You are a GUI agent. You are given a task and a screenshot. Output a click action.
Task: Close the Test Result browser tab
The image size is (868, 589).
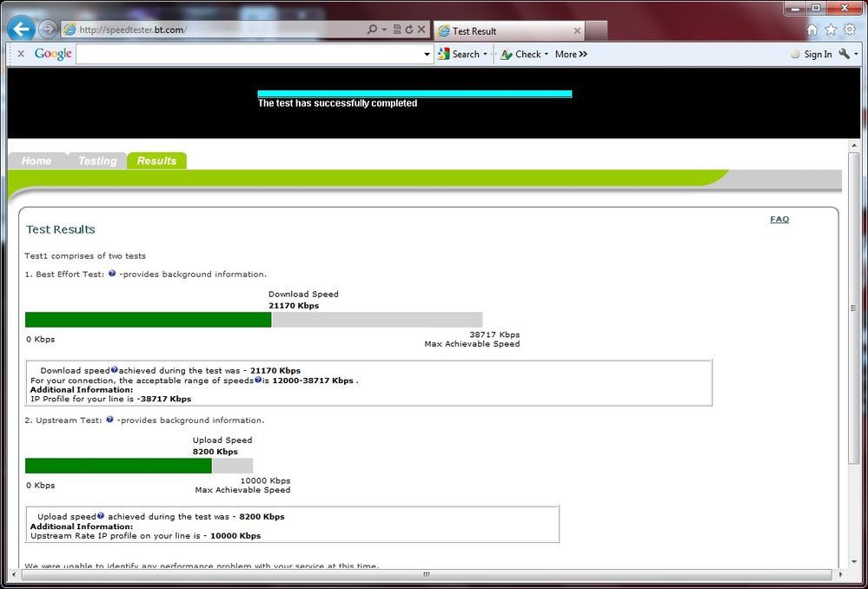(x=577, y=30)
